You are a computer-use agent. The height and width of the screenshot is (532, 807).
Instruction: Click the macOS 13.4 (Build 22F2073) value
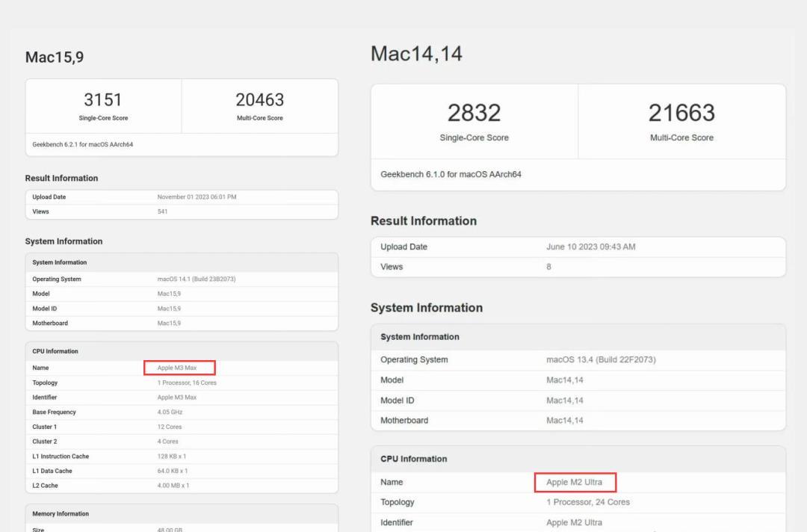pos(601,359)
